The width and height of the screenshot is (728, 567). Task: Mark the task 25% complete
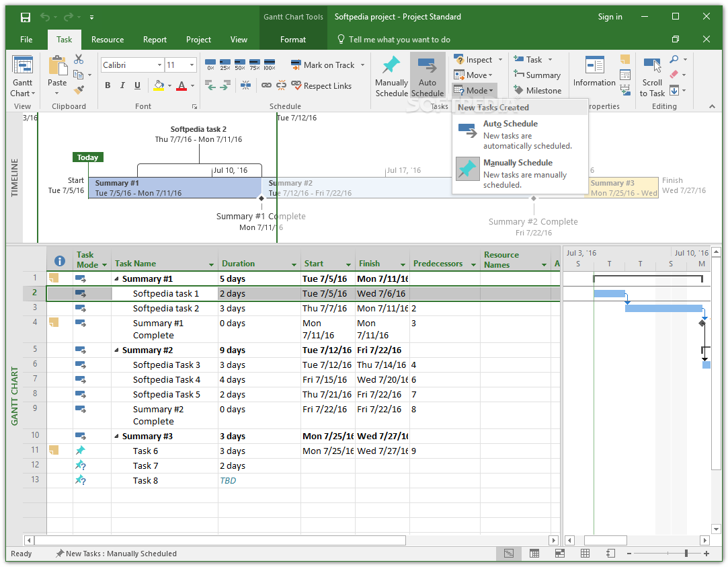pyautogui.click(x=225, y=65)
